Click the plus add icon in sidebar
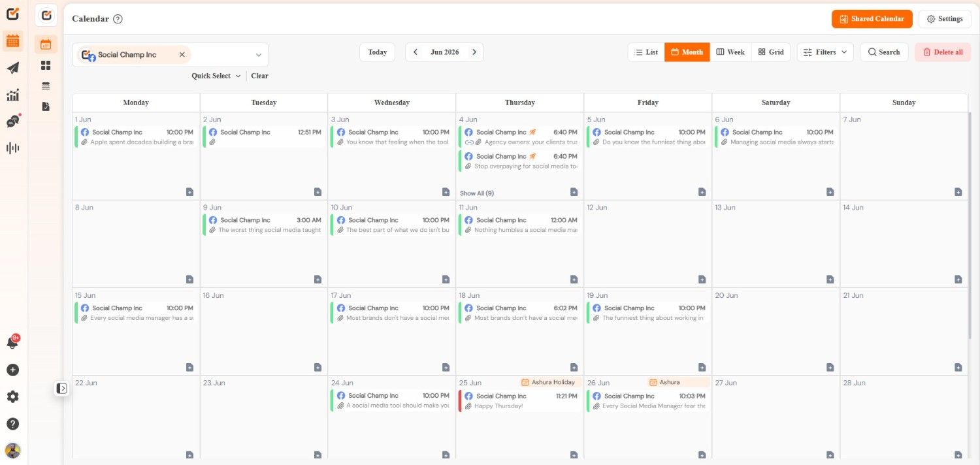The image size is (980, 465). tap(12, 370)
